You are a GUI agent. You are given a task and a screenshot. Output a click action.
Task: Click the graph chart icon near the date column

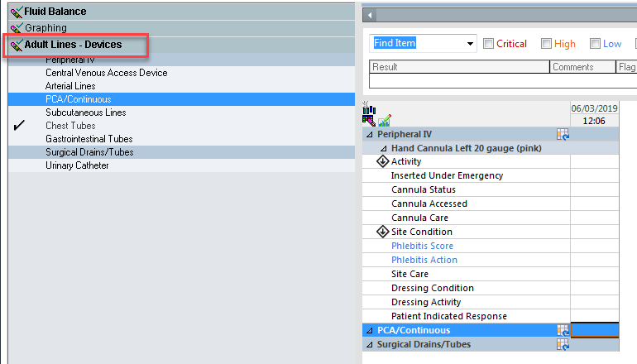tap(385, 121)
